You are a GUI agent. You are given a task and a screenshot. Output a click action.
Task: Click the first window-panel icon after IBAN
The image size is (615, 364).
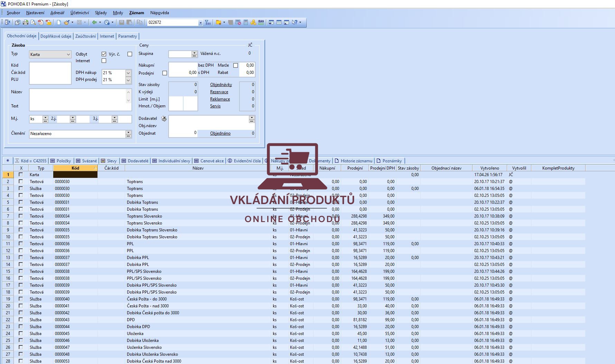click(x=271, y=22)
